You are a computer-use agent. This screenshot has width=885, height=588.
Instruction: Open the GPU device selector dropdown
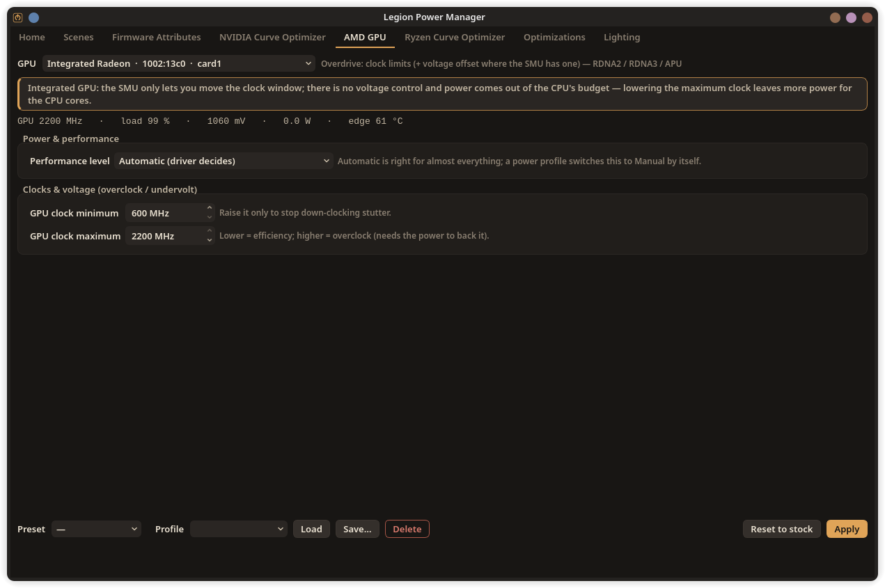click(179, 63)
